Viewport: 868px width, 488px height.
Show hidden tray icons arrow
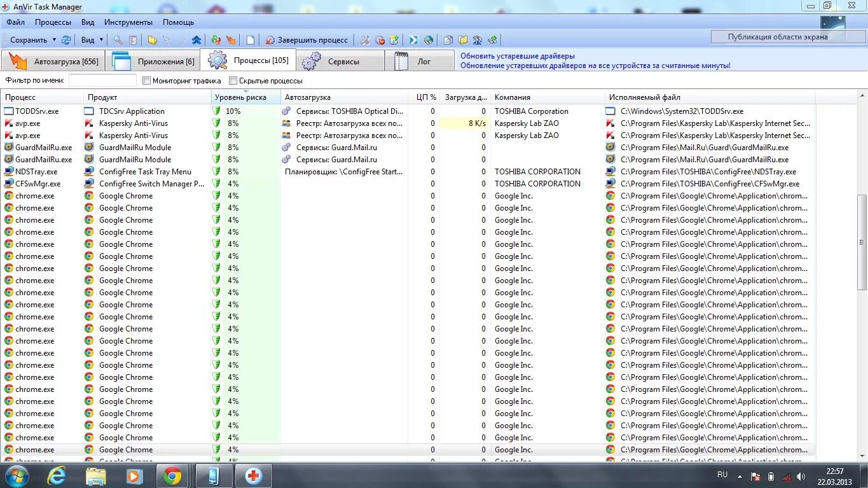point(740,476)
